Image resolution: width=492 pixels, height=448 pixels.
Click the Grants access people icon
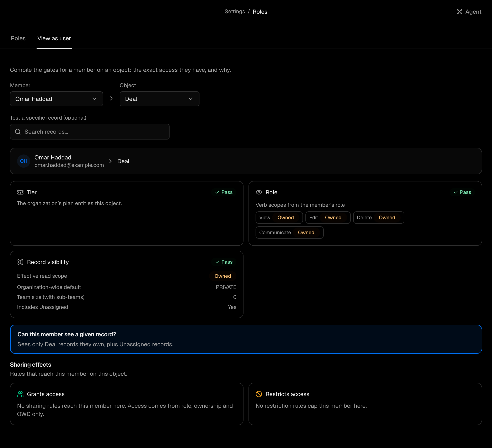pos(21,394)
